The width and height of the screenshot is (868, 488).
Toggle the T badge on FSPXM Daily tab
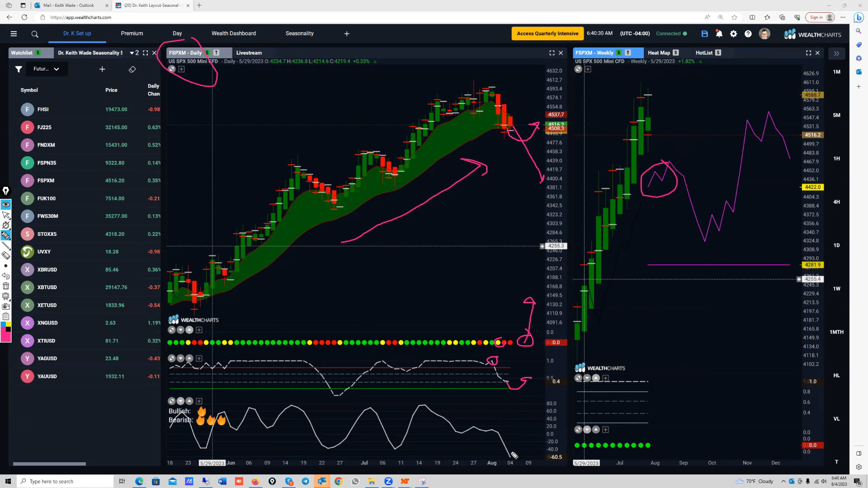(x=216, y=53)
